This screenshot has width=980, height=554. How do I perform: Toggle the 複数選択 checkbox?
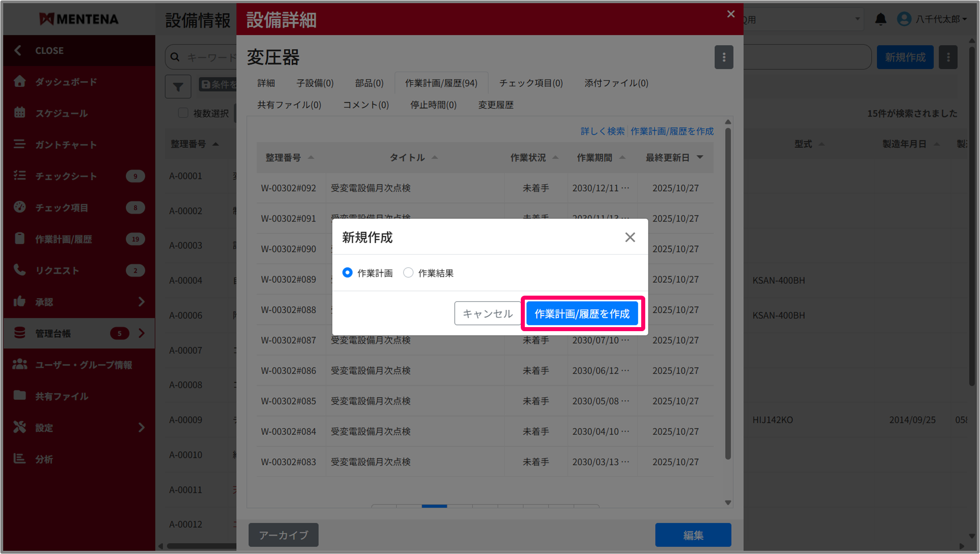(x=183, y=113)
